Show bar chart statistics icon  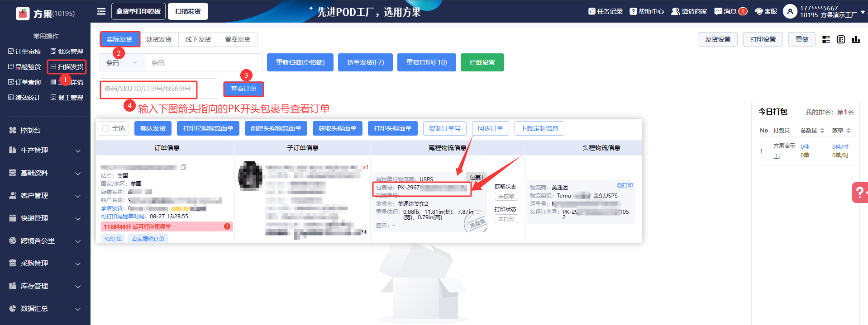(856, 39)
